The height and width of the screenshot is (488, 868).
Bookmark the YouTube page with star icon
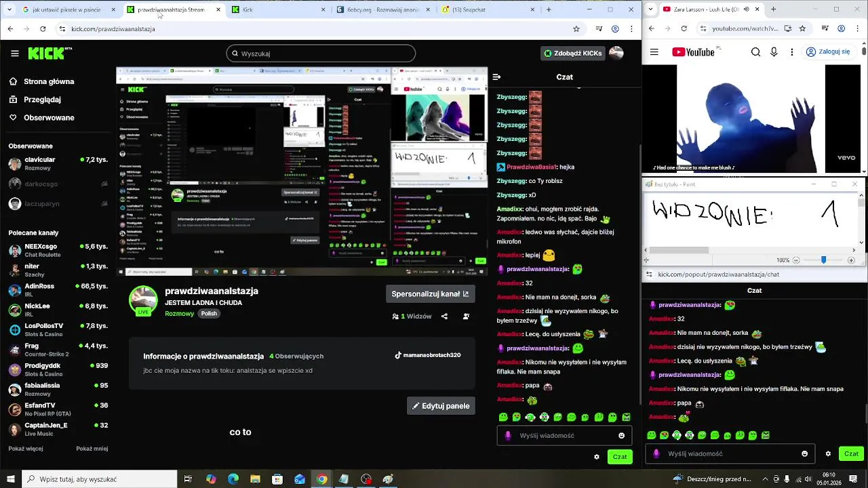click(x=803, y=29)
